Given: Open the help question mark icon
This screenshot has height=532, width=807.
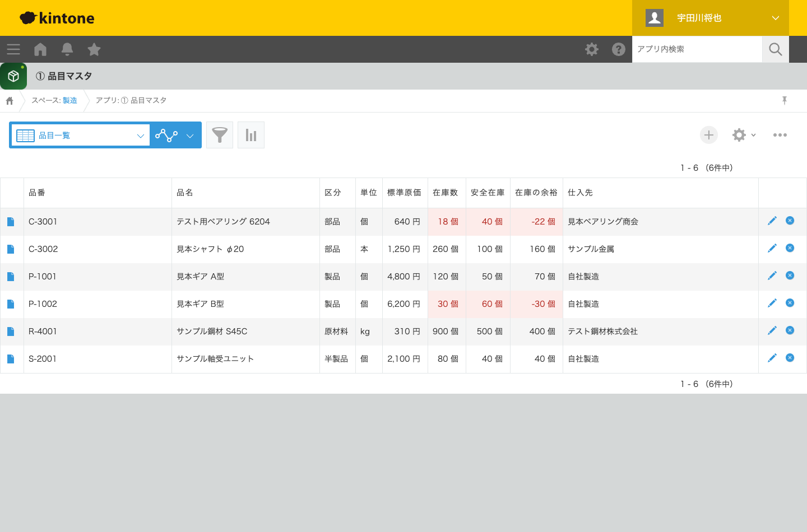Looking at the screenshot, I should click(x=619, y=49).
